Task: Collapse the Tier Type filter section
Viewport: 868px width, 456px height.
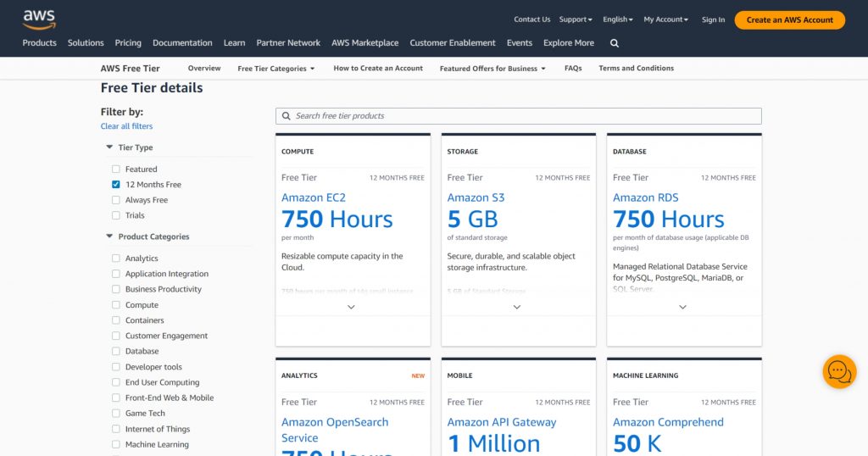Action: [109, 147]
